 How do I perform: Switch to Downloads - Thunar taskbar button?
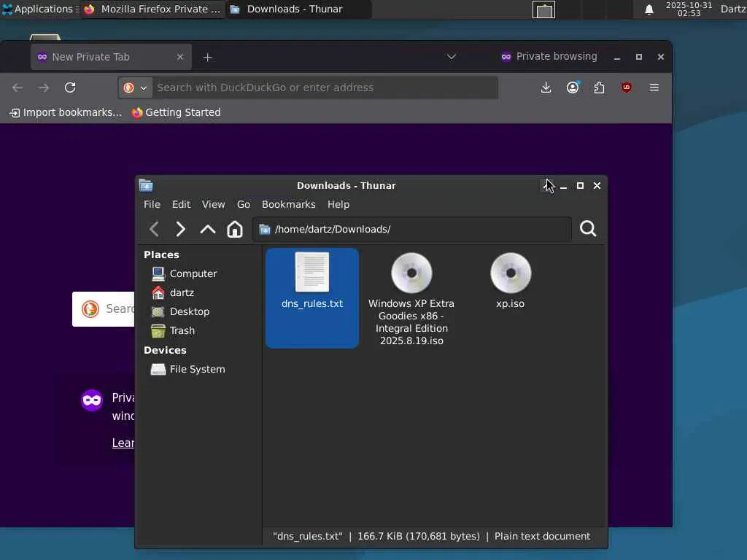[x=298, y=9]
